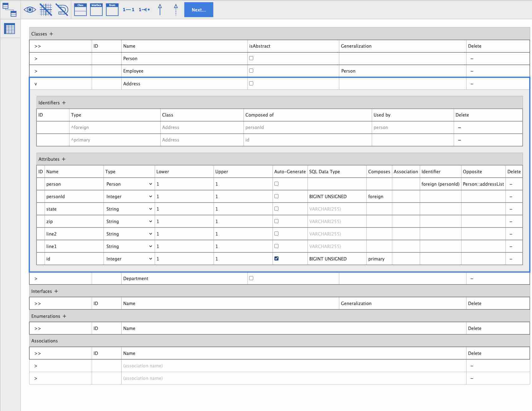Click the Next... button

click(x=199, y=10)
